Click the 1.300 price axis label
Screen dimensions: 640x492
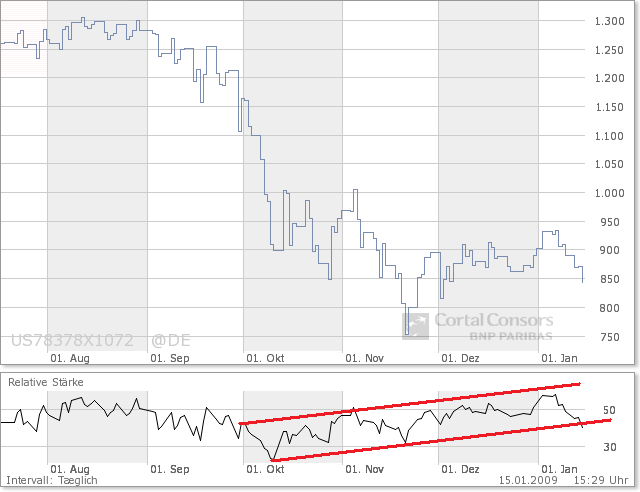click(x=609, y=21)
